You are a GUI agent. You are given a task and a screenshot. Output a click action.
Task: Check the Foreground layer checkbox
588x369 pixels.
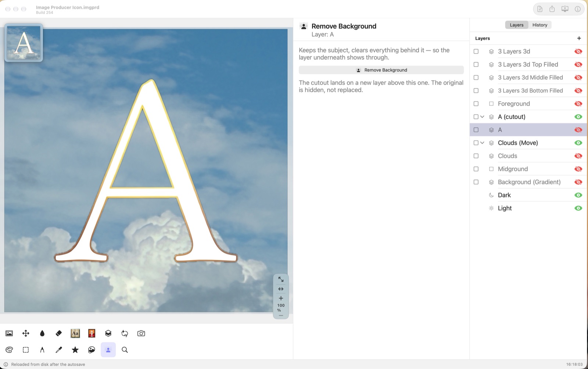(476, 104)
